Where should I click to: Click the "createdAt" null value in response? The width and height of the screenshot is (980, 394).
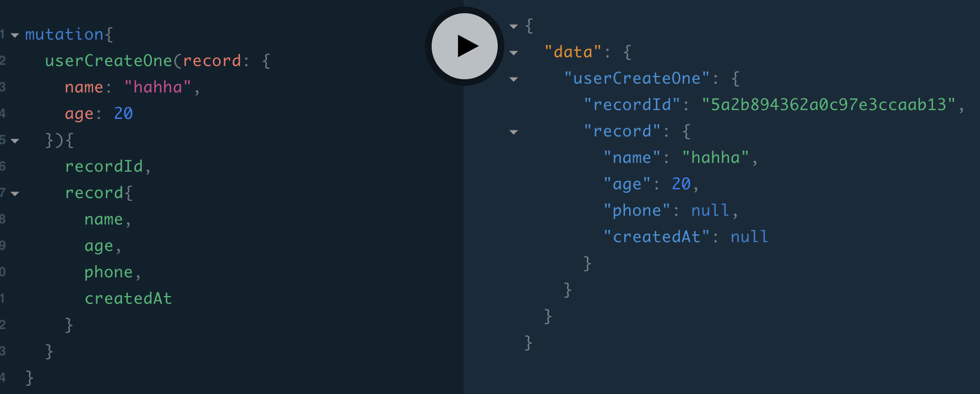749,237
